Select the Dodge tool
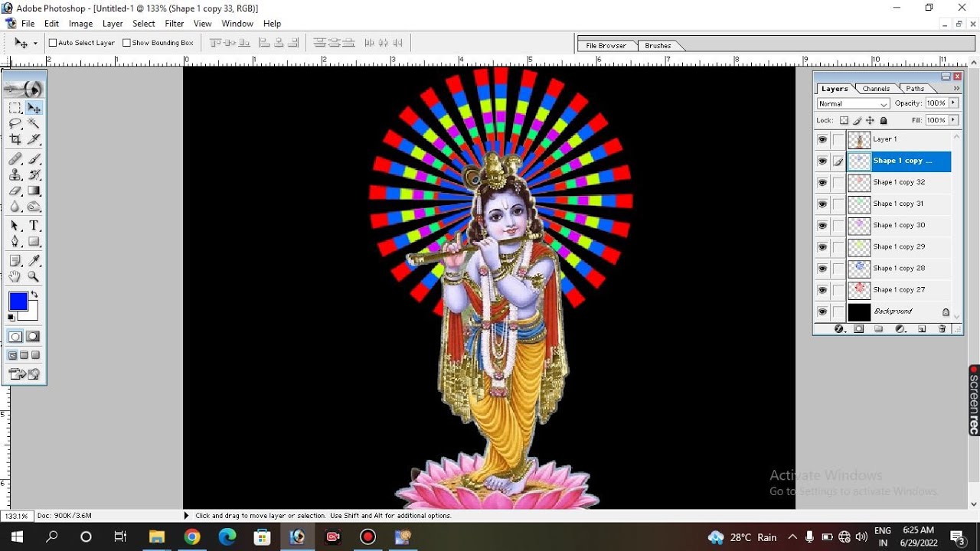The image size is (980, 551). pos(34,206)
